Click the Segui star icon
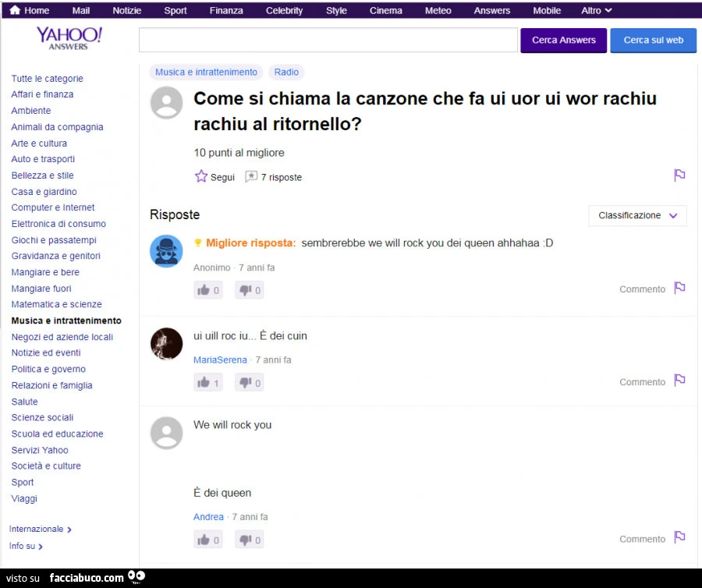Image resolution: width=702 pixels, height=588 pixels. 201,176
